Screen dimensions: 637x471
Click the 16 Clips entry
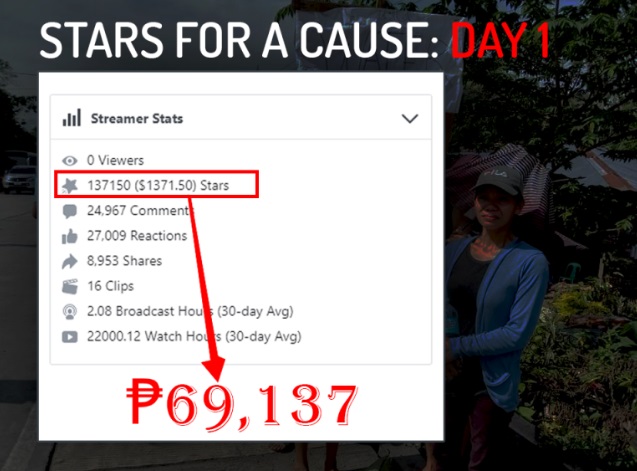coord(110,286)
